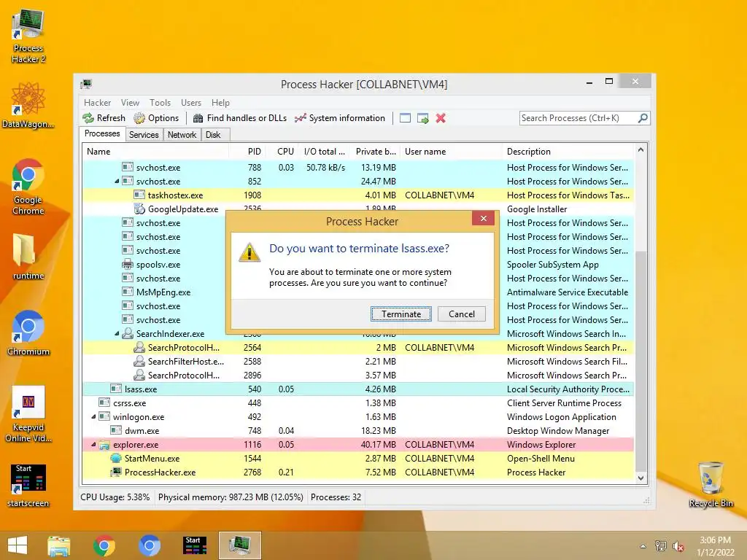
Task: Collapse the SearchIndexer.exe tree node
Action: coord(117,334)
